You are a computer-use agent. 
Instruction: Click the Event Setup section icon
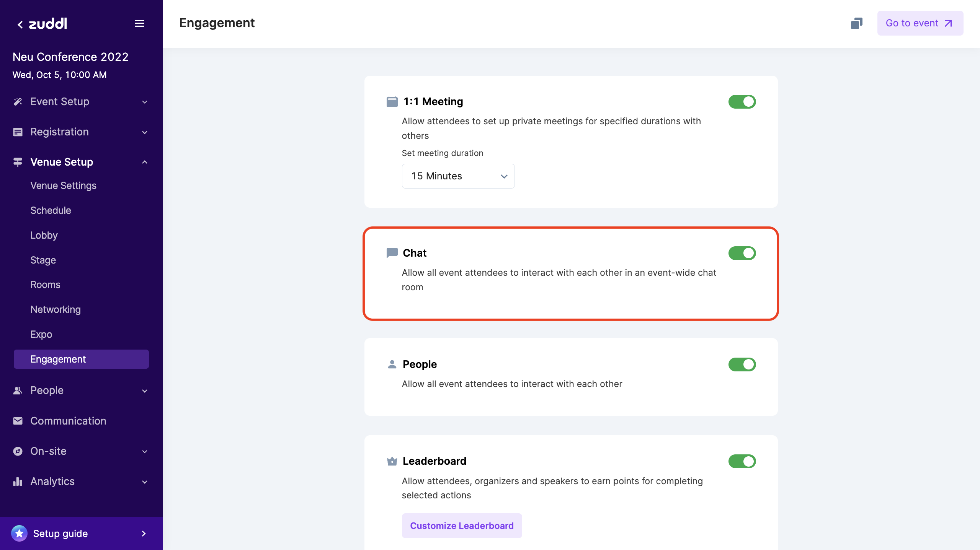click(x=18, y=101)
